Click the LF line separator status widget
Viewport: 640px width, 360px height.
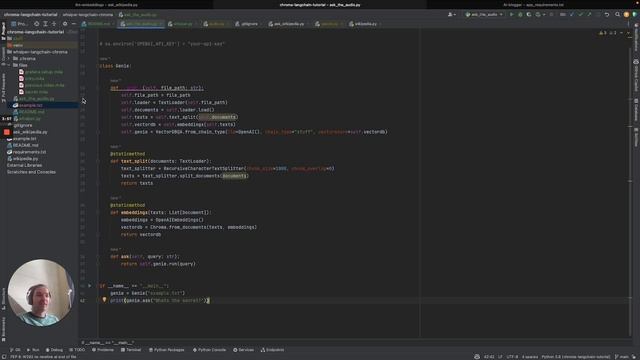[500, 357]
